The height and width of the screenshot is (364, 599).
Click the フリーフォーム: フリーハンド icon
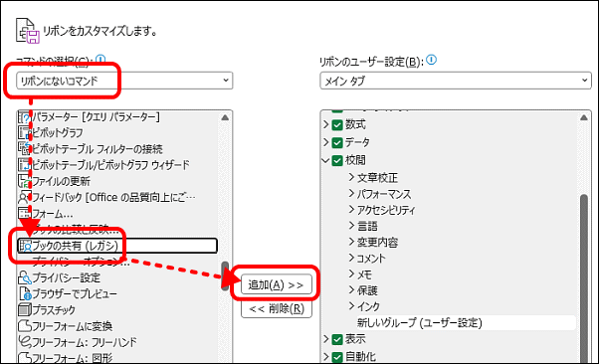(x=25, y=342)
